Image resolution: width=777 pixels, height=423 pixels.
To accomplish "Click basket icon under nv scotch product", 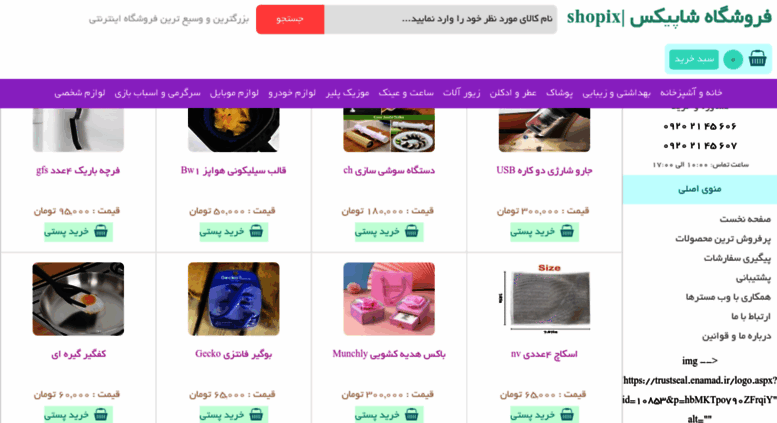I will click(x=567, y=415).
